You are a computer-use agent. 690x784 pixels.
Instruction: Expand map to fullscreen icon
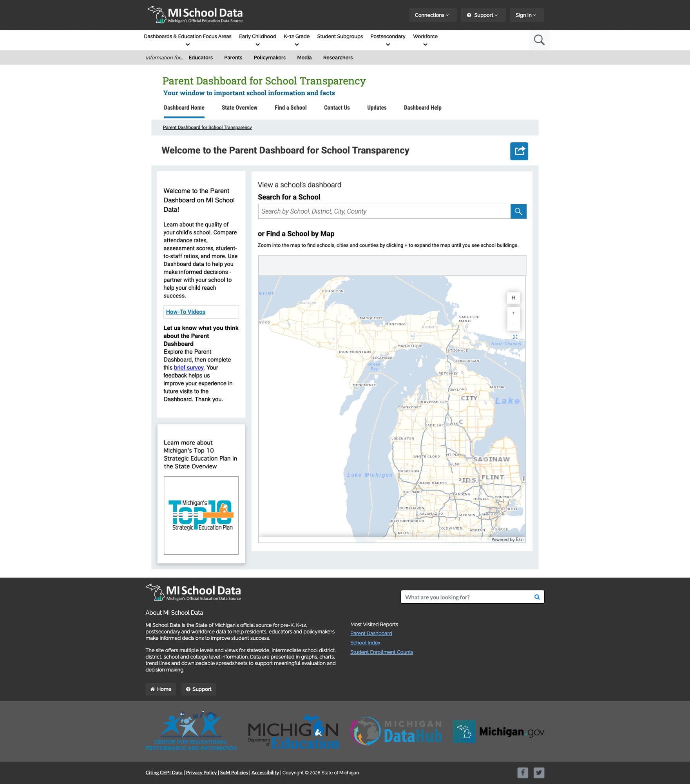[x=515, y=337]
